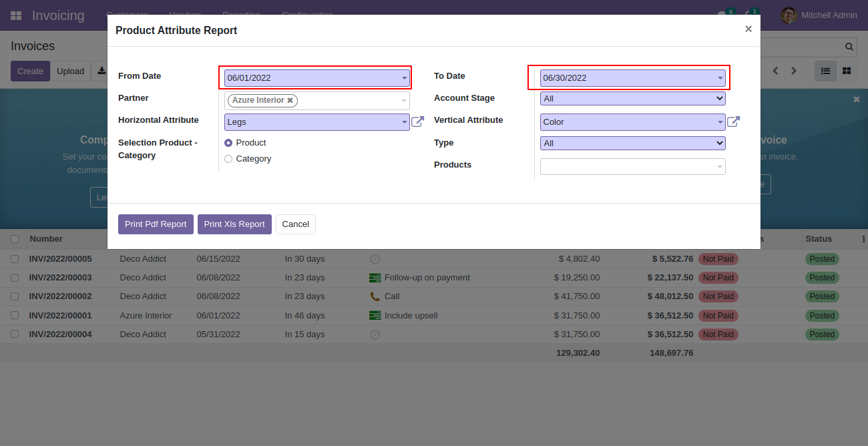Remove Azure Interior tag from Partner

290,100
